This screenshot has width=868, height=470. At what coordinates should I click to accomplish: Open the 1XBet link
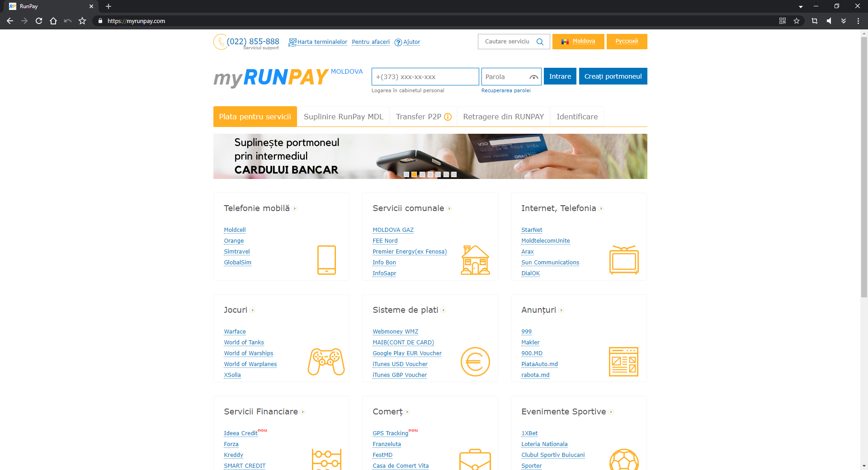tap(529, 433)
